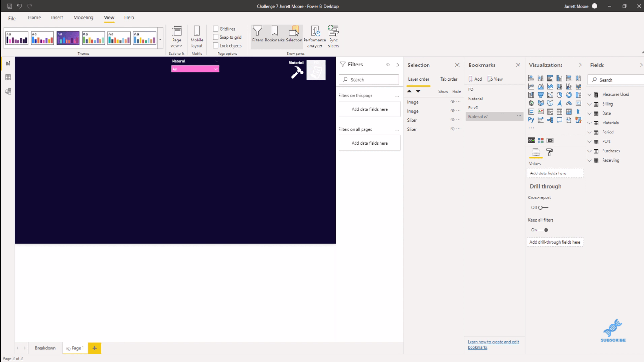Viewport: 644px width, 362px height.
Task: Select the Scatter chart visualization
Action: [550, 95]
